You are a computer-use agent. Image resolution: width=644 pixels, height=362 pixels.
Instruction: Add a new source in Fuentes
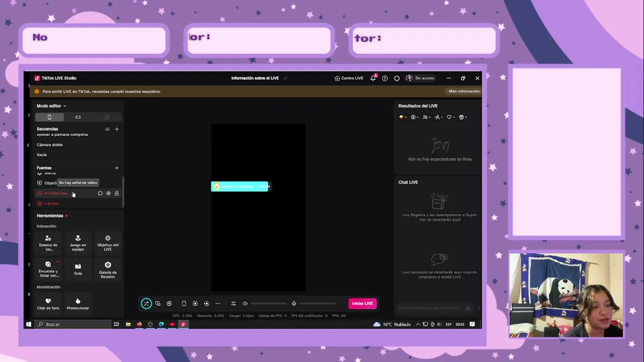coord(117,168)
